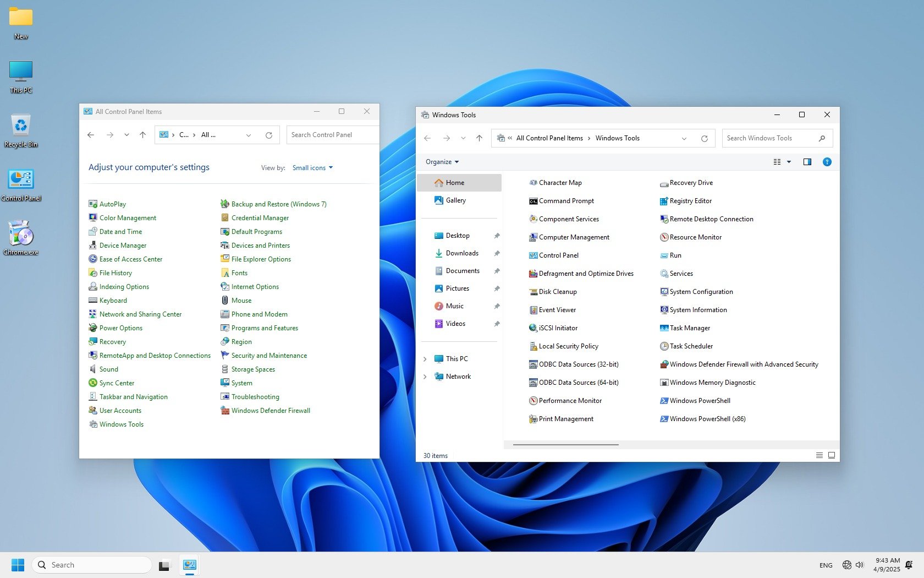This screenshot has width=924, height=578.
Task: Click the horizontal scrollbar in Windows Tools
Action: (x=565, y=444)
